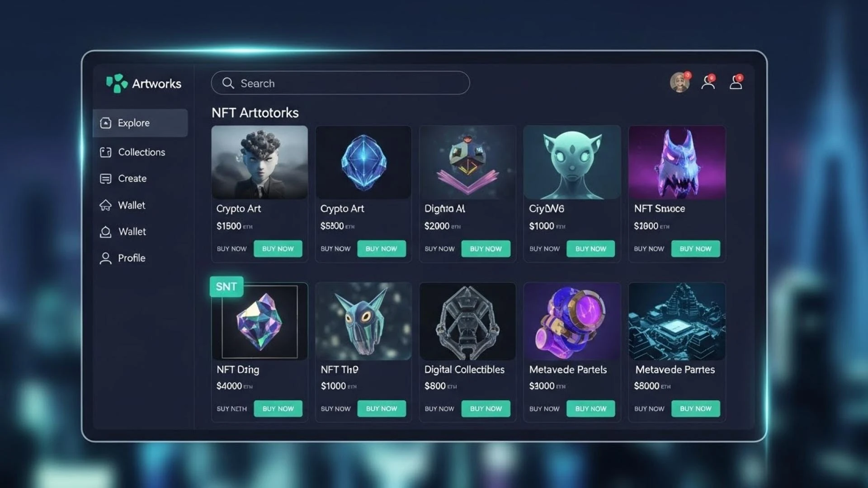Click the Explore sidebar icon
Viewport: 868px width, 488px height.
point(105,123)
